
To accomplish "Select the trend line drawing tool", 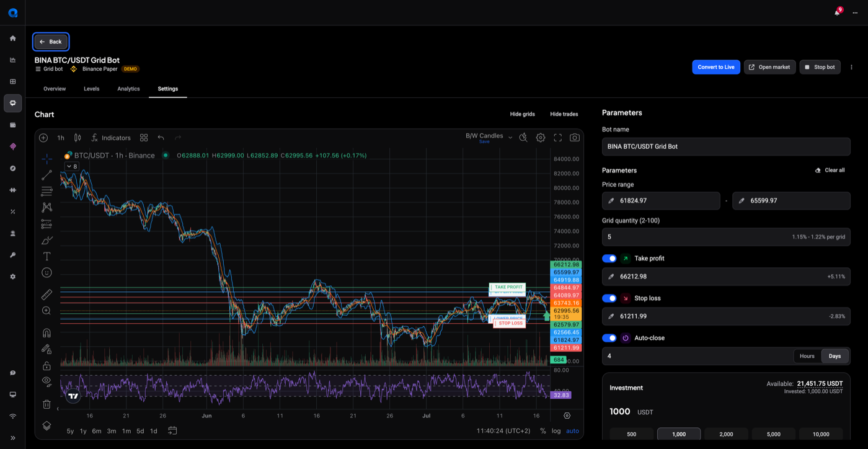I will (46, 176).
